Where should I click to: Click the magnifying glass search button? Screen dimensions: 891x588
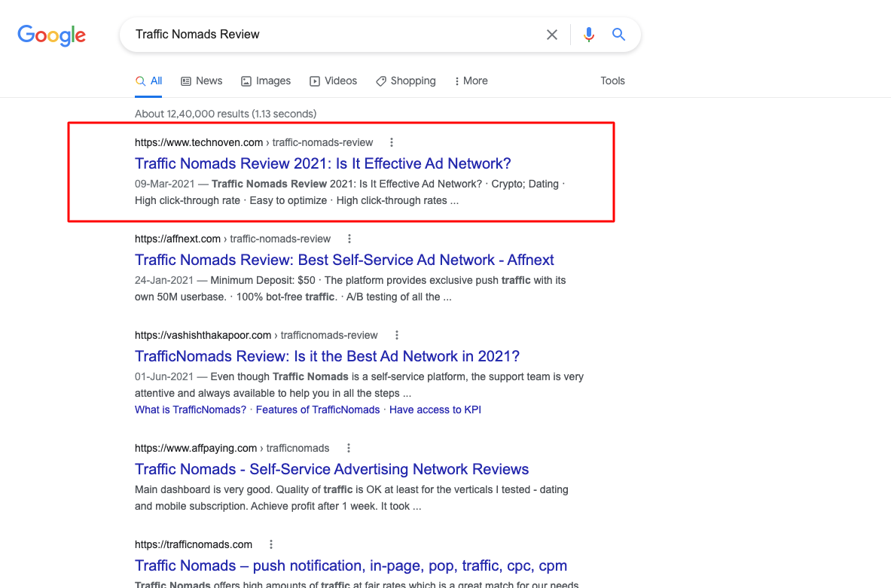[x=618, y=35]
